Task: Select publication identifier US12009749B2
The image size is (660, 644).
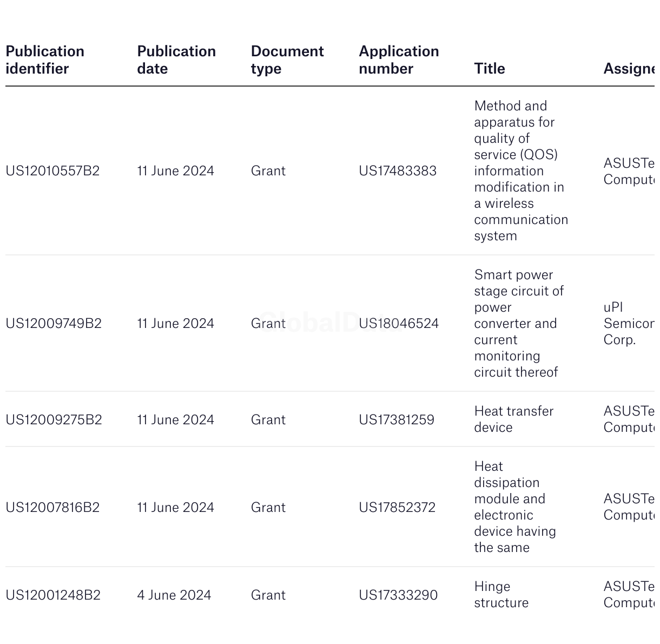Action: coord(54,323)
